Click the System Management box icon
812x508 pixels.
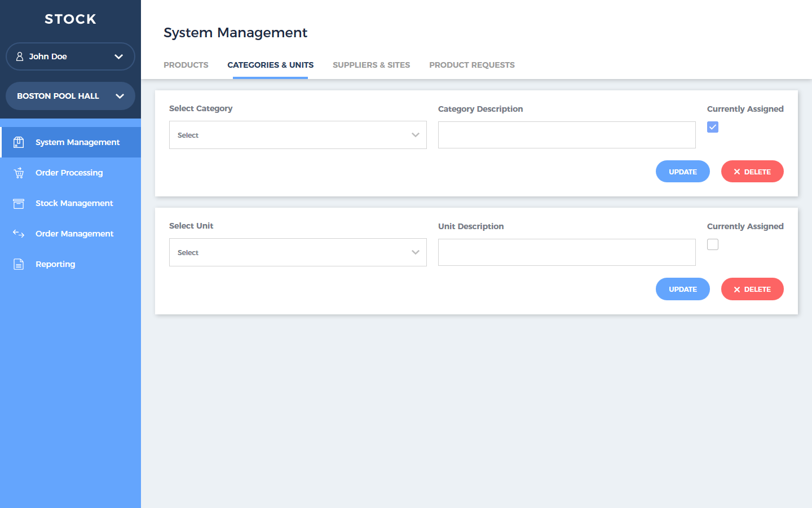click(x=19, y=142)
